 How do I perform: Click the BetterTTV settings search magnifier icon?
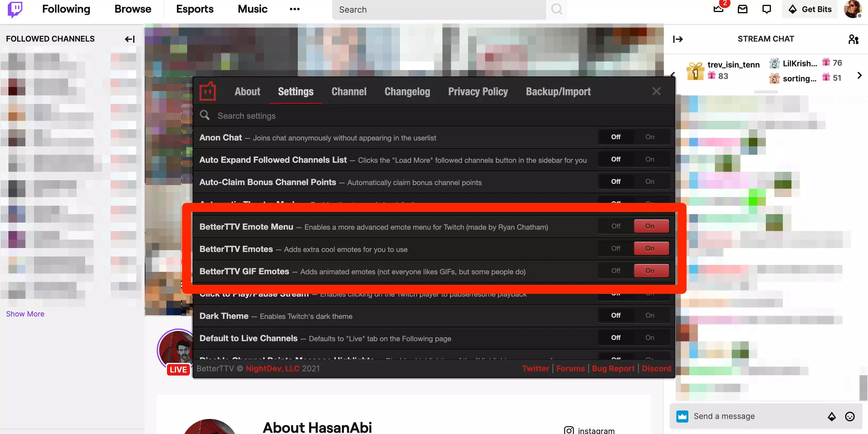tap(205, 115)
